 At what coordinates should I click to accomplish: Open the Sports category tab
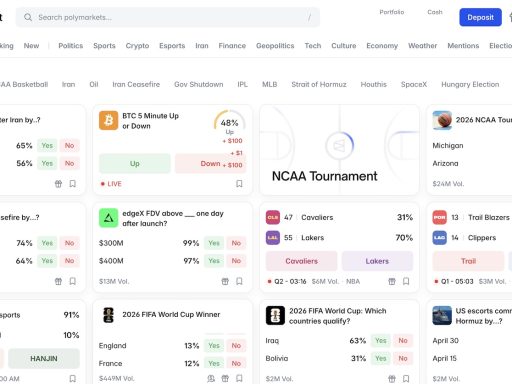104,46
